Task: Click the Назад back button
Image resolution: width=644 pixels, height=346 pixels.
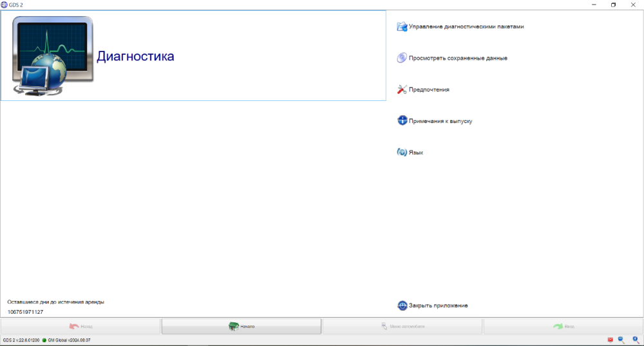Action: coord(80,326)
